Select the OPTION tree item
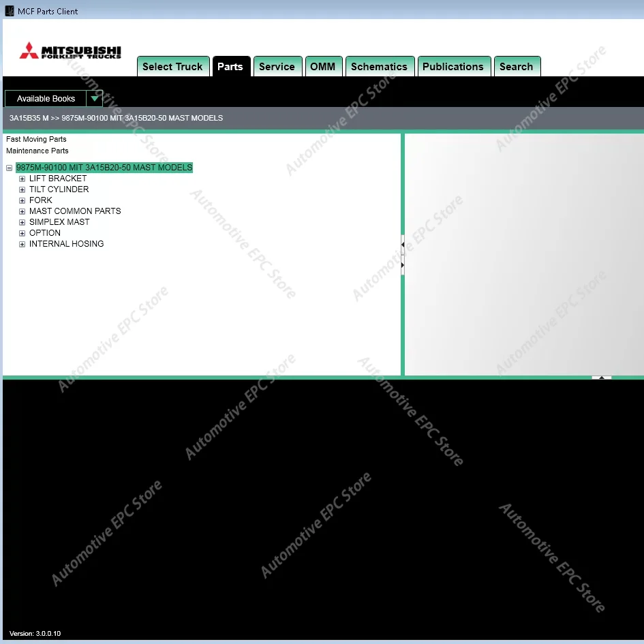 coord(45,233)
